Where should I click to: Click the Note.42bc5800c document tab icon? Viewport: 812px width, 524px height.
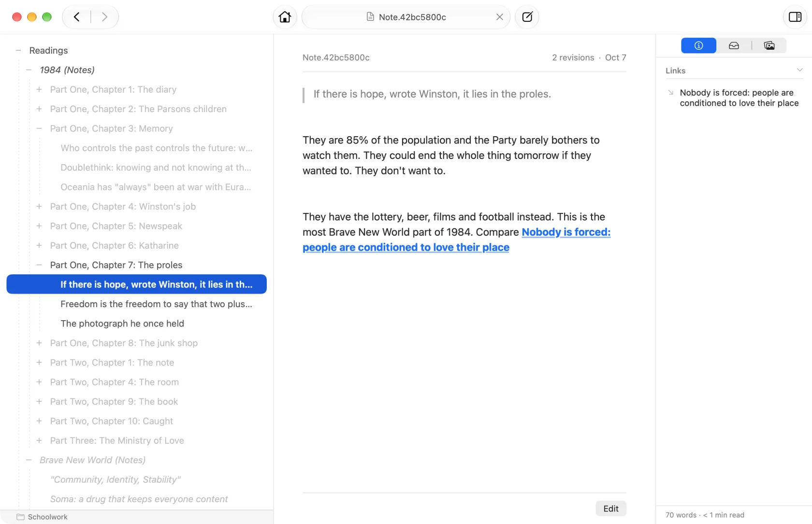[370, 17]
